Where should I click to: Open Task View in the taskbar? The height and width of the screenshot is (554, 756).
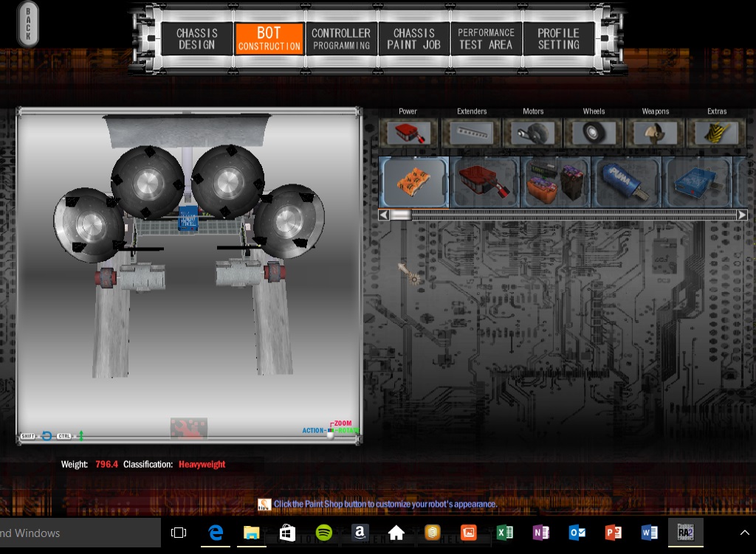(179, 533)
